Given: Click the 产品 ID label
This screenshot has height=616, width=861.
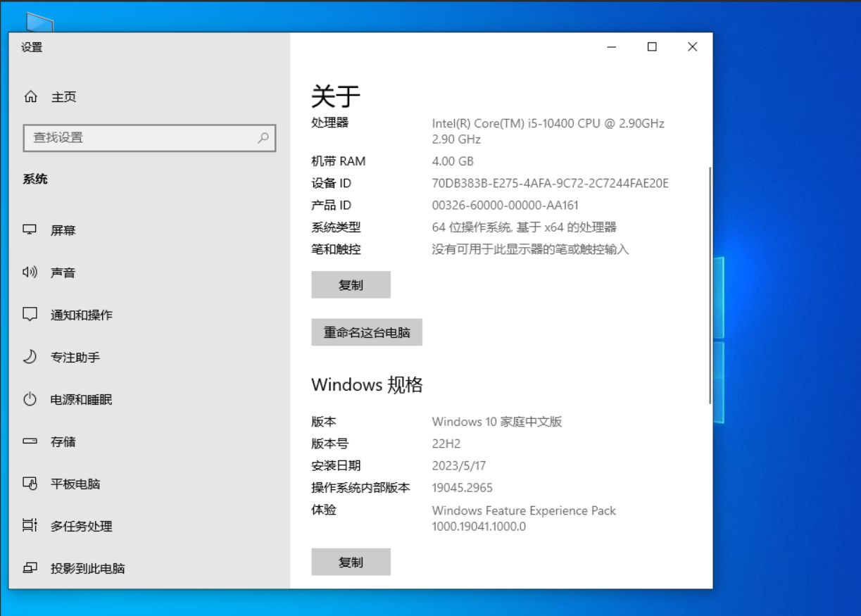Looking at the screenshot, I should (331, 206).
